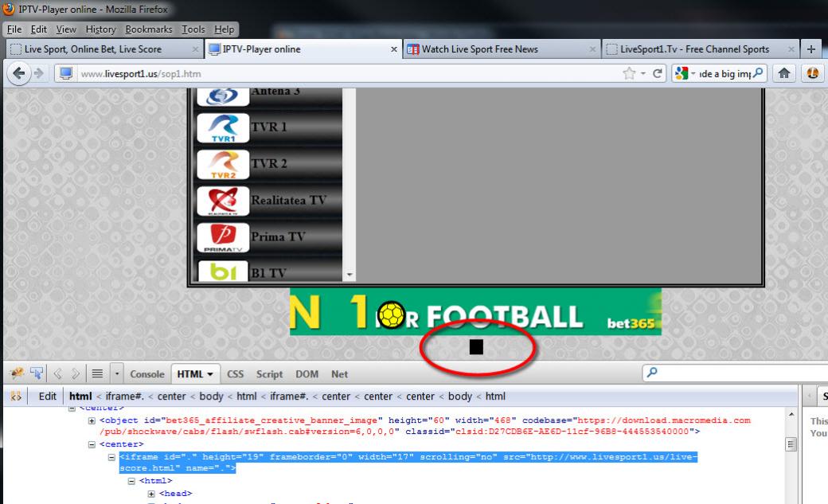828x504 pixels.
Task: Go back with the Firefox back arrow
Action: 19,73
